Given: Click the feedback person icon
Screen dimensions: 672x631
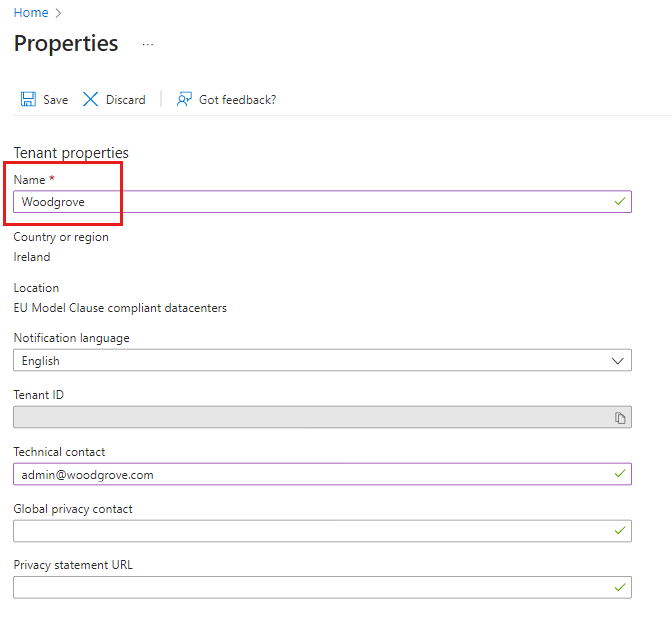Looking at the screenshot, I should [x=184, y=100].
